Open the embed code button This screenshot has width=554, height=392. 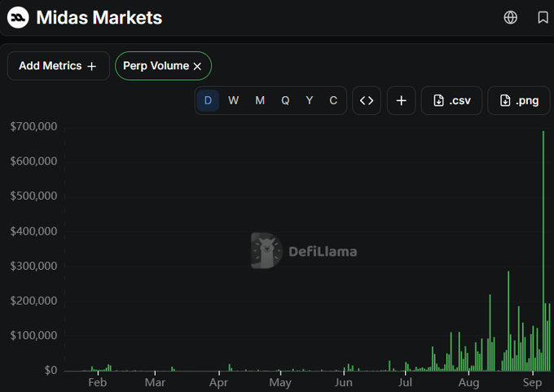(367, 100)
